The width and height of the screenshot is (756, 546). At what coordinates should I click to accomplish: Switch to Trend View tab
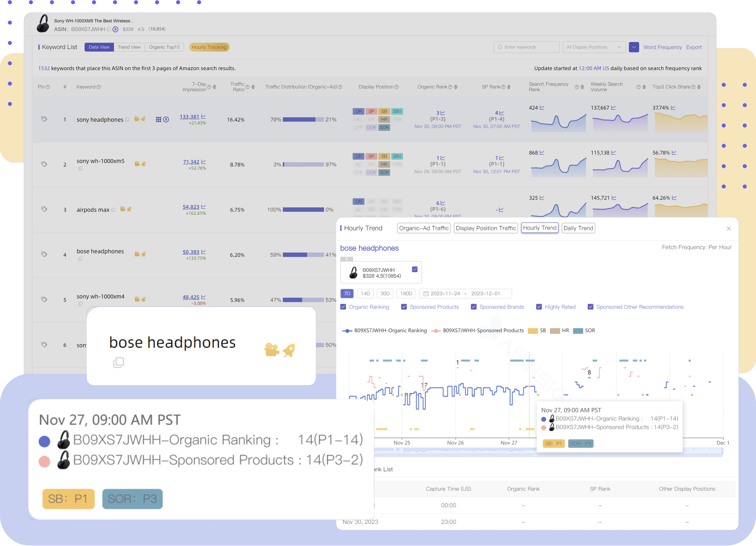(129, 47)
